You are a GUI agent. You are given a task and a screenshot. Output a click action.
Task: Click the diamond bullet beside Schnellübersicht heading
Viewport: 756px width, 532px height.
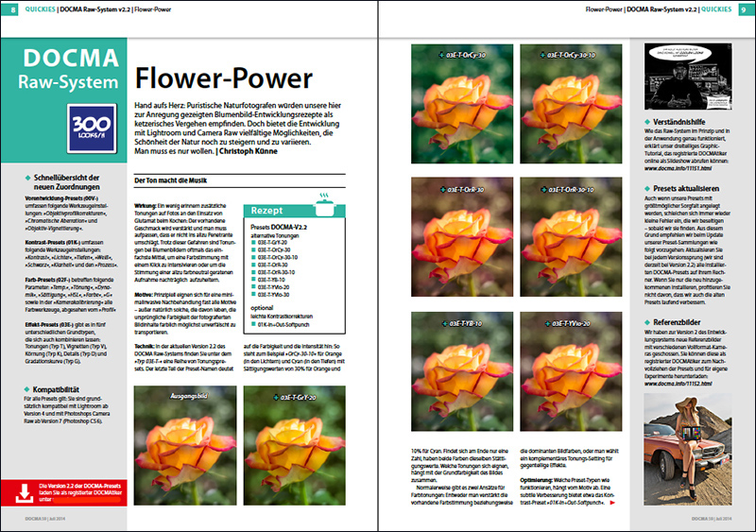(27, 178)
